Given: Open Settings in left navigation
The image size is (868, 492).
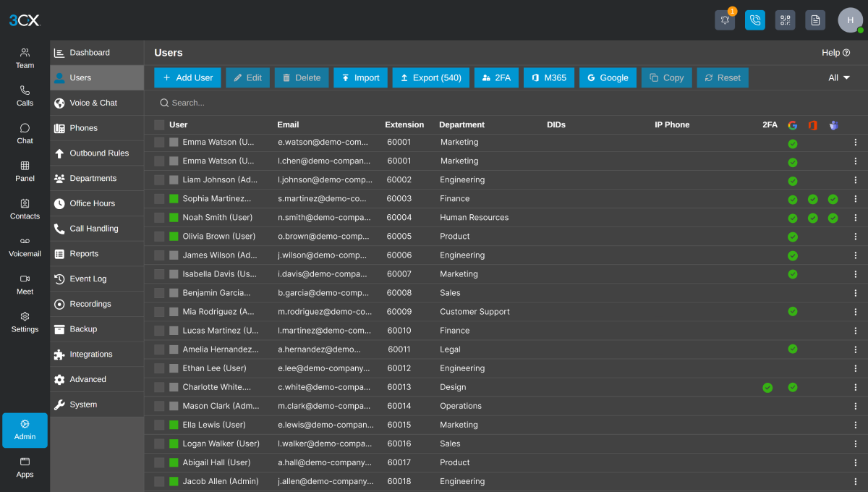Looking at the screenshot, I should click(25, 322).
